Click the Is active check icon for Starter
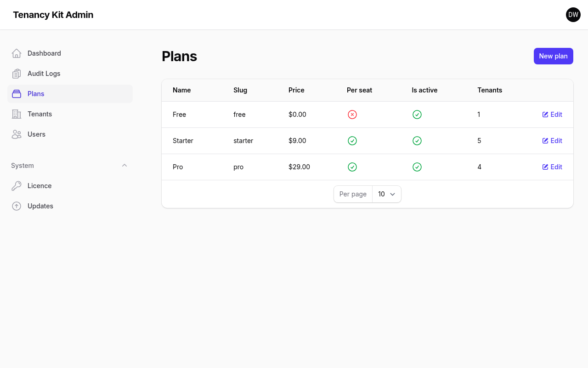588x368 pixels. pyautogui.click(x=417, y=141)
